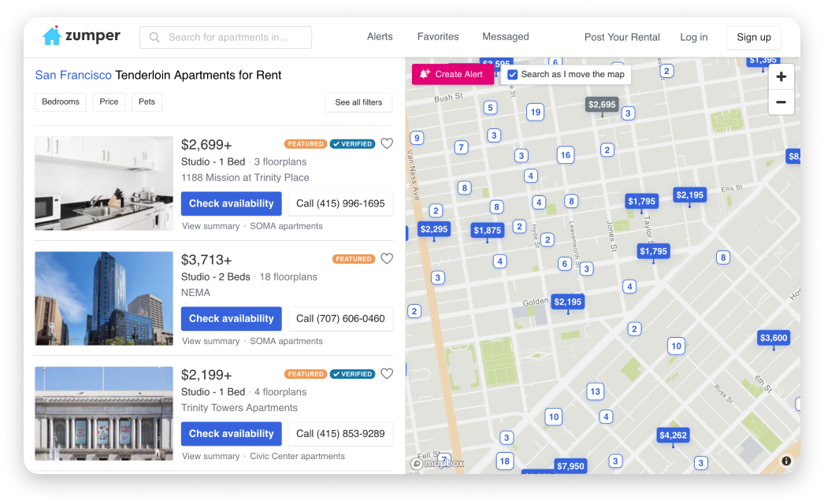The image size is (824, 504).
Task: Click Check availability for Trinity Towers Apartments
Action: click(x=231, y=433)
